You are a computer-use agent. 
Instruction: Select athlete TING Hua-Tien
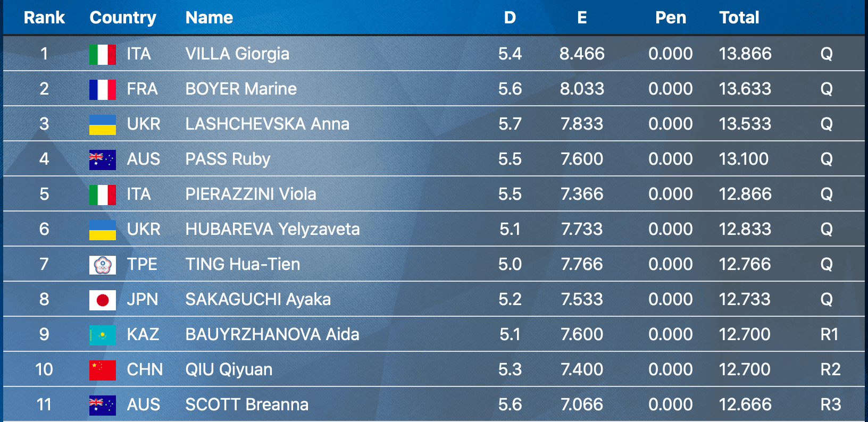pos(243,264)
